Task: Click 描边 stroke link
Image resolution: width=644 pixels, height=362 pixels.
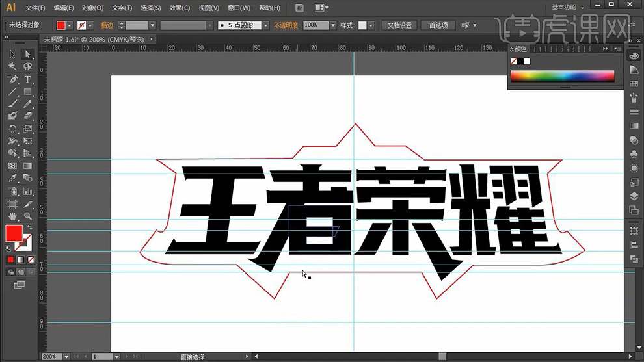Action: click(x=107, y=25)
